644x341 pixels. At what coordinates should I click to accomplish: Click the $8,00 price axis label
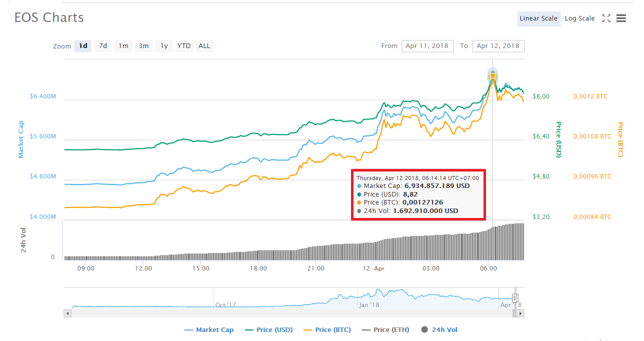(541, 96)
